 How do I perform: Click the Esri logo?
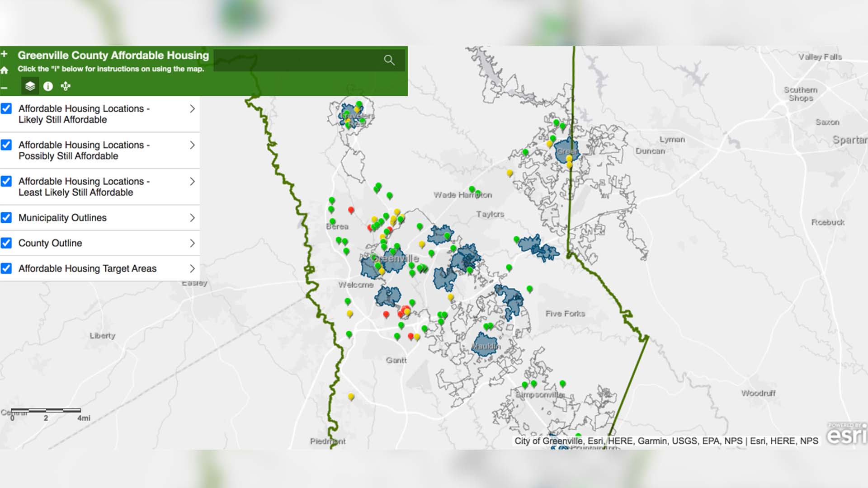coord(846,435)
